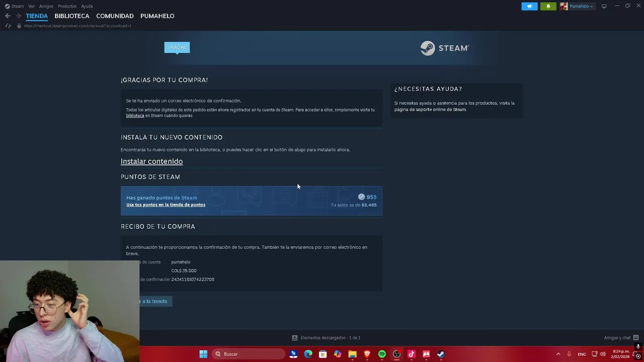Image resolution: width=644 pixels, height=362 pixels.
Task: Switch to OBS Studio in the taskbar
Action: (396, 354)
